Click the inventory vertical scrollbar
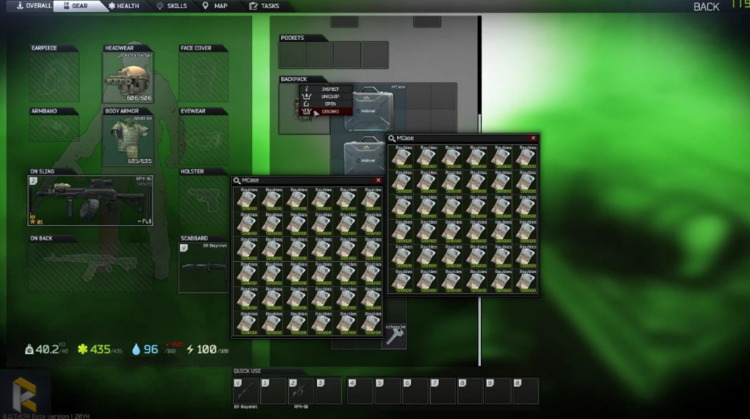750x419 pixels. tap(480, 191)
